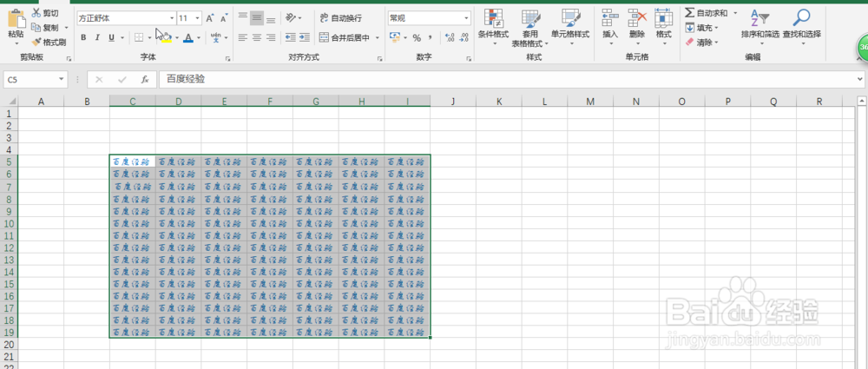Open Conditional Formatting (条件格式)
Viewport: 868px width, 369px height.
click(x=493, y=27)
